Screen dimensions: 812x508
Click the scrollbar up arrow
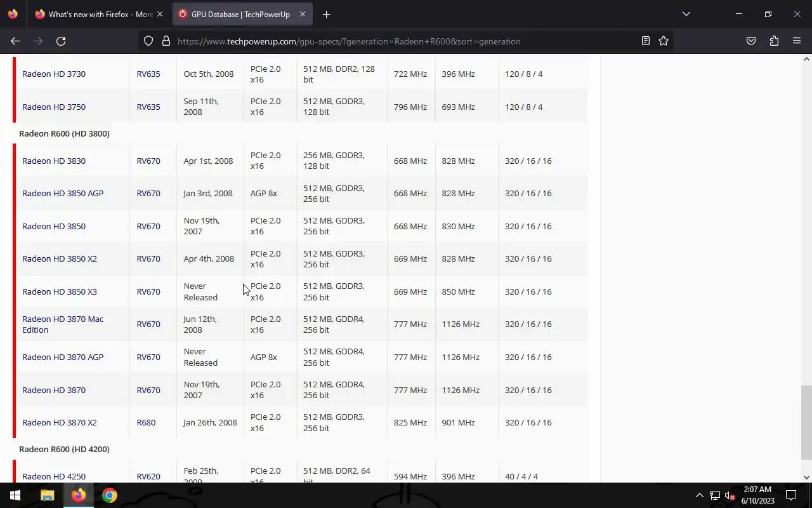[806, 59]
